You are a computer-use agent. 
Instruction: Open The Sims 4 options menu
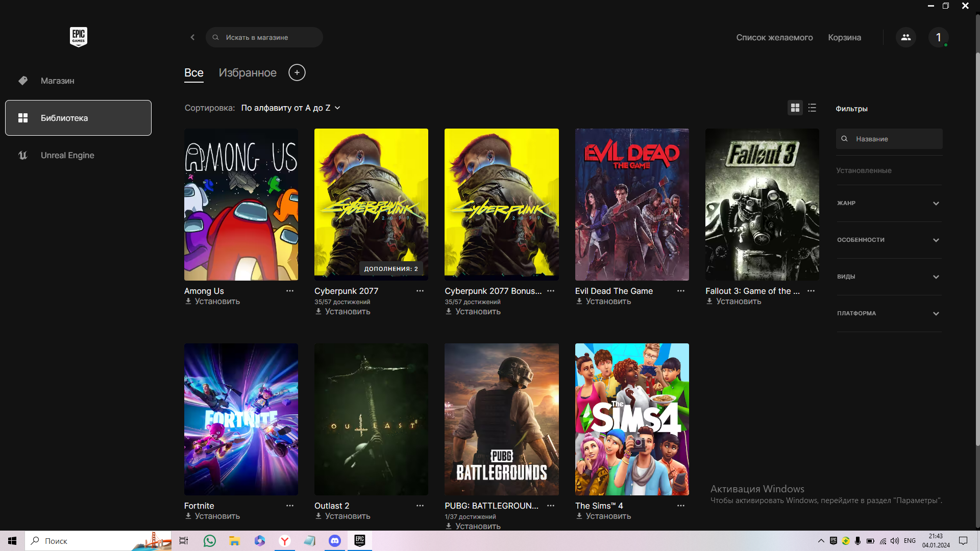681,506
